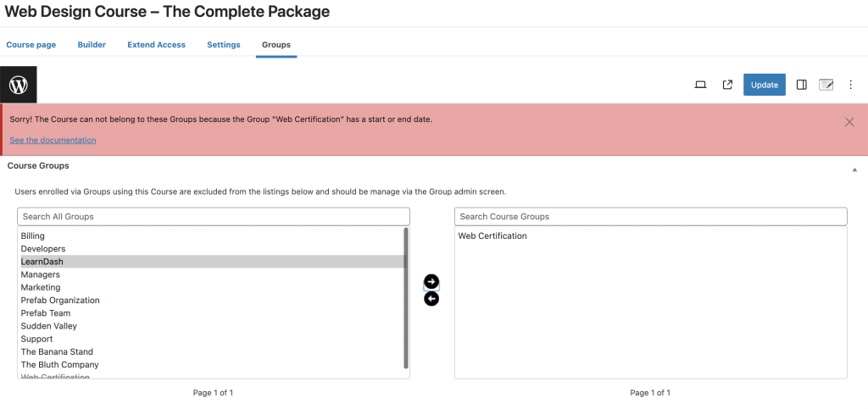
Task: Toggle the settings sidebar panel icon
Action: [801, 85]
